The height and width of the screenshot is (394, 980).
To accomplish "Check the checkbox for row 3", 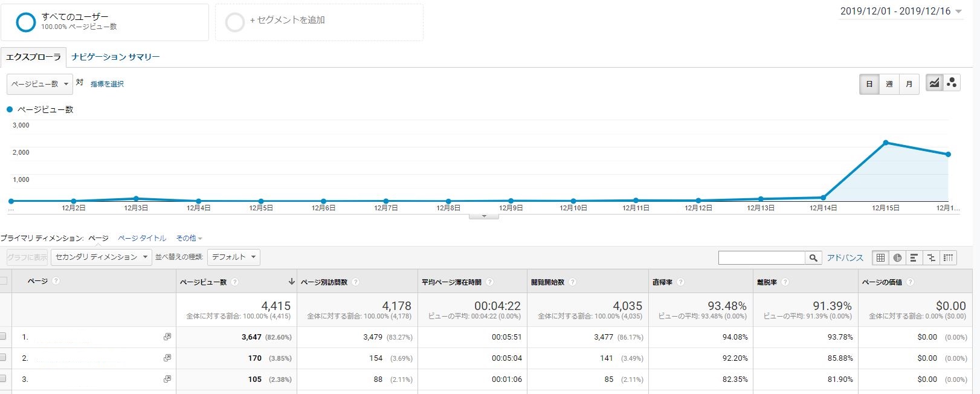I will (3, 379).
